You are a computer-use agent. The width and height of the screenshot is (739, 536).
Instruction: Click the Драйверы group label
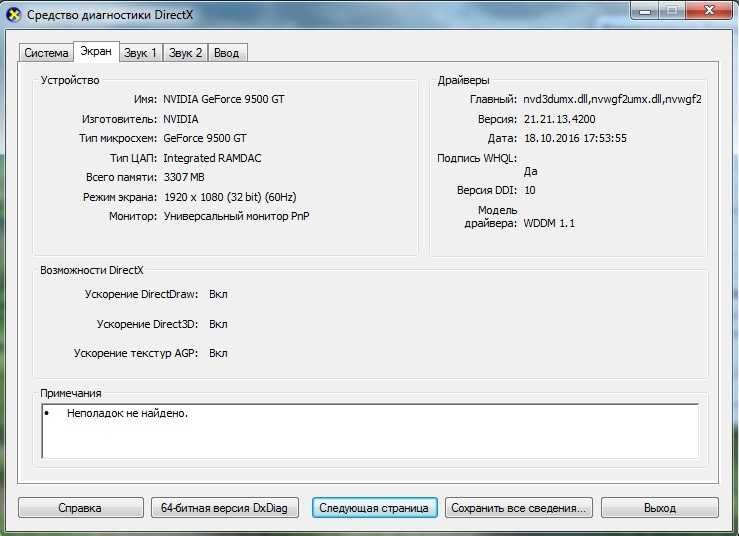(463, 81)
